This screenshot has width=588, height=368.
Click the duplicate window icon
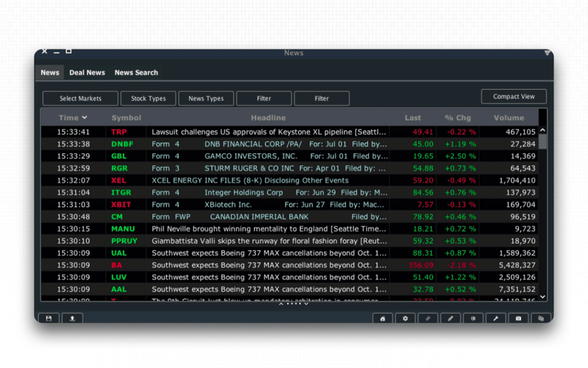click(541, 319)
